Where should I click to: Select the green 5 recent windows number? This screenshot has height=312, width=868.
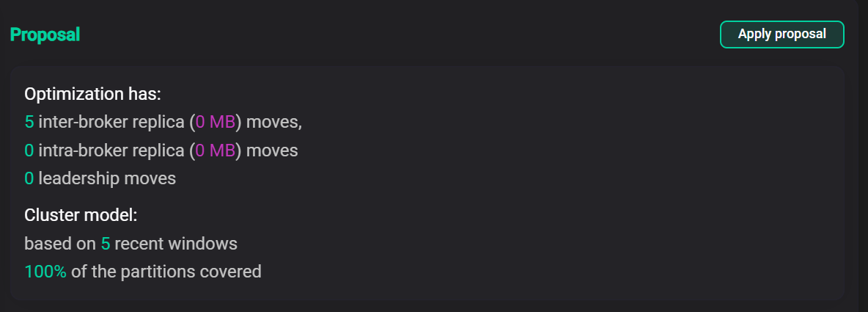[106, 244]
